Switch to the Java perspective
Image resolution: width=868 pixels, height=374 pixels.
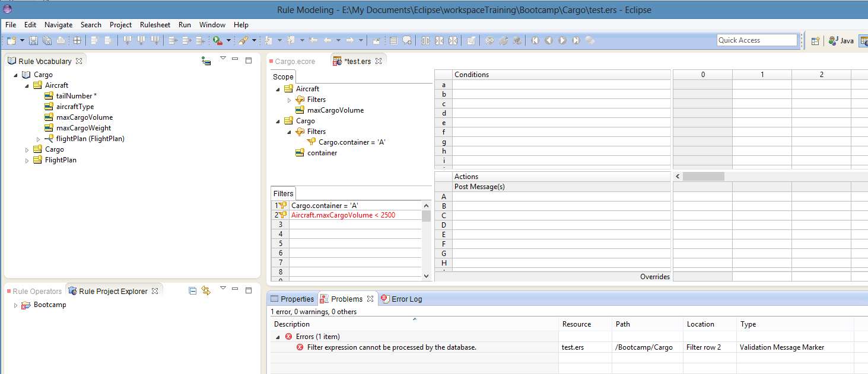pos(841,40)
